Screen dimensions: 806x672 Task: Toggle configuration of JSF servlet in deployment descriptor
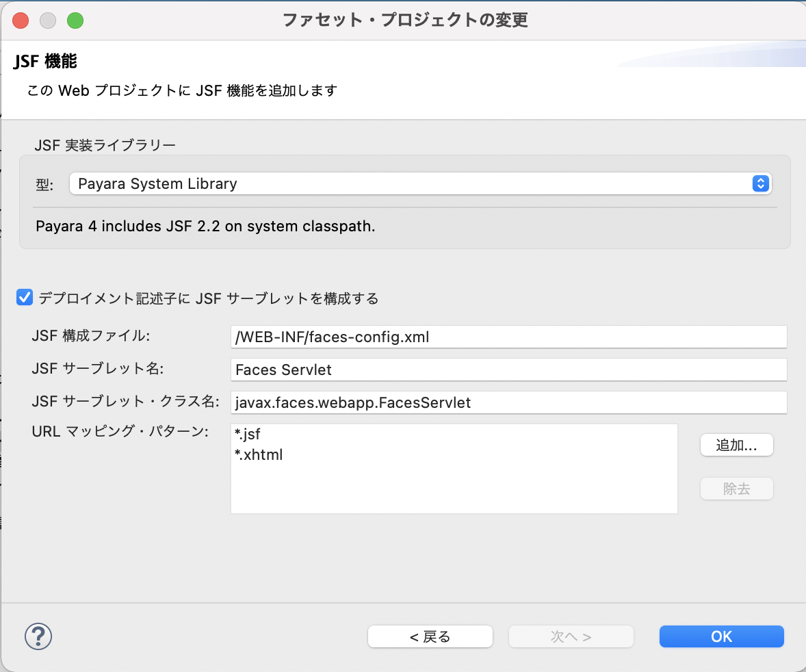pos(25,297)
